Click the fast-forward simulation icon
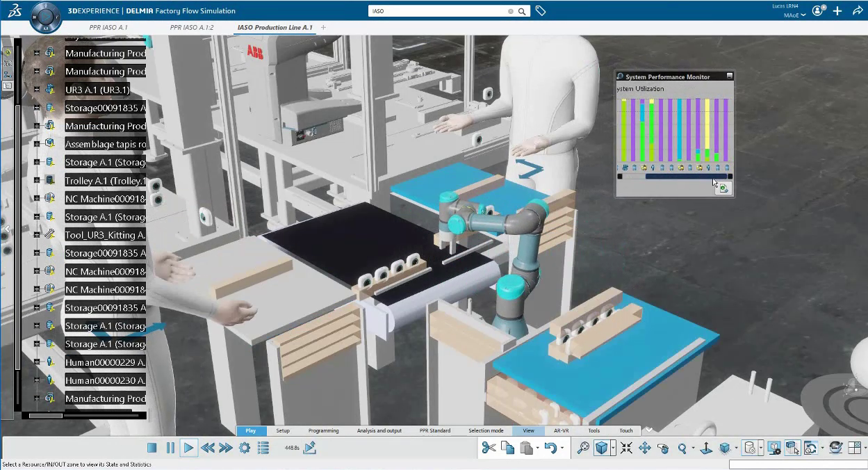868x470 pixels. [x=225, y=448]
